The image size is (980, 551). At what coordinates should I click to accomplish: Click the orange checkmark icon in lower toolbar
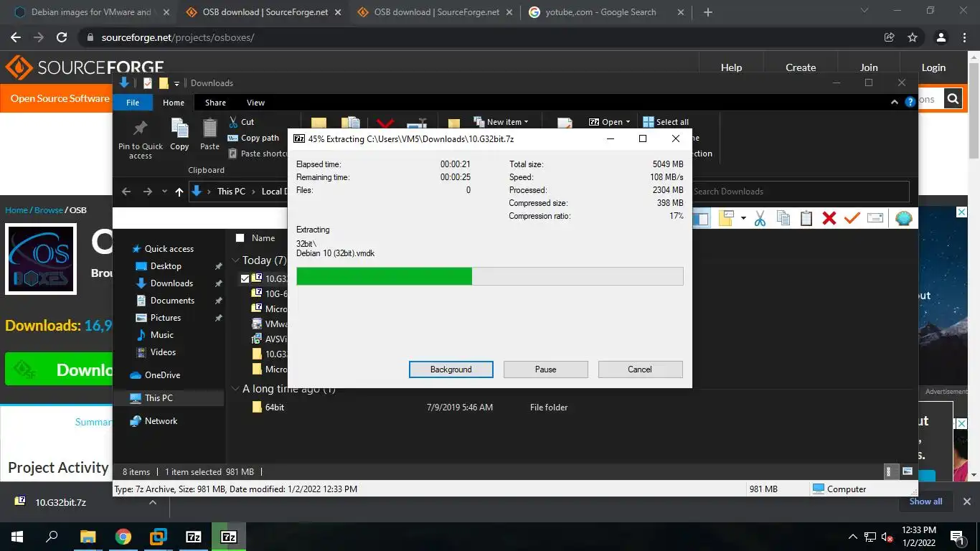pyautogui.click(x=852, y=218)
